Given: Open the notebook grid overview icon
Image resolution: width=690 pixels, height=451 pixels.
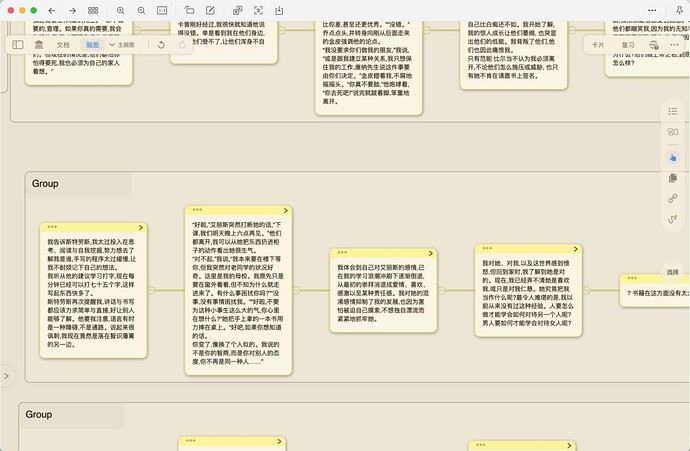Looking at the screenshot, I should [93, 11].
